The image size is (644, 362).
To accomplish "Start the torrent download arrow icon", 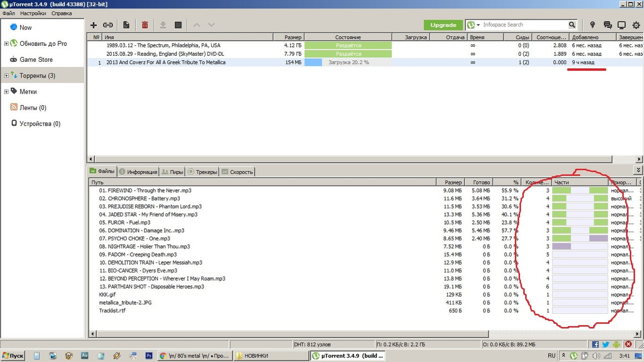I will [x=163, y=25].
